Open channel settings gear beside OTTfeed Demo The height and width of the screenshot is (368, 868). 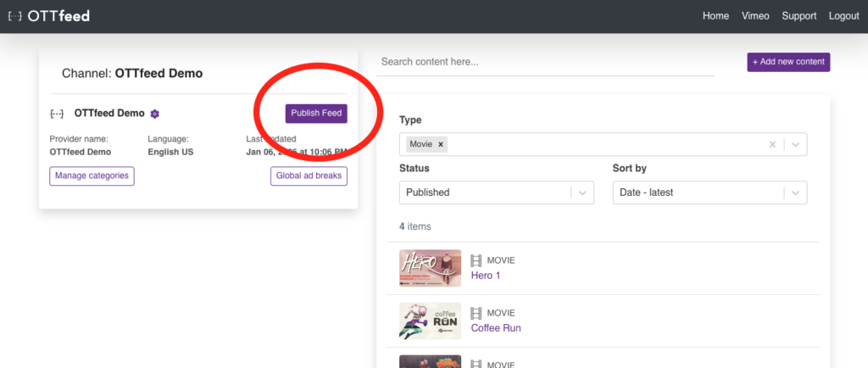(155, 114)
